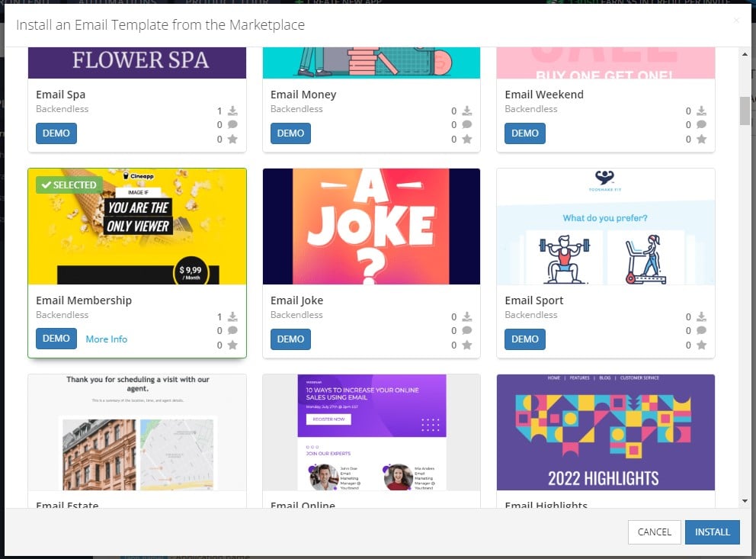Cancel the marketplace dialog
756x559 pixels.
pyautogui.click(x=655, y=532)
